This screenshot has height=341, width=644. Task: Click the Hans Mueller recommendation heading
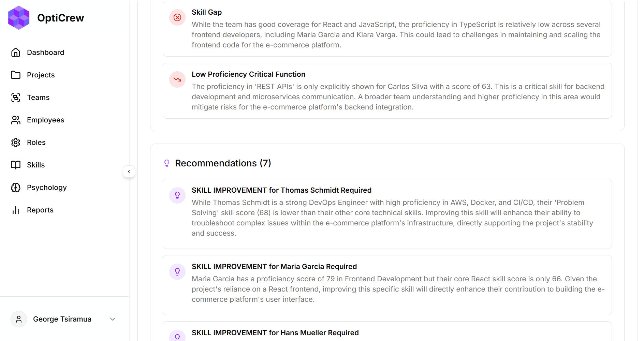(x=275, y=332)
